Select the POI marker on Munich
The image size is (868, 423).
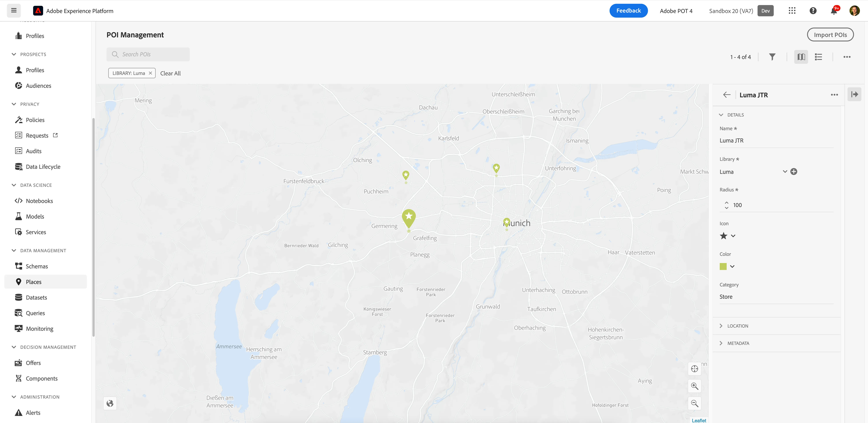506,223
